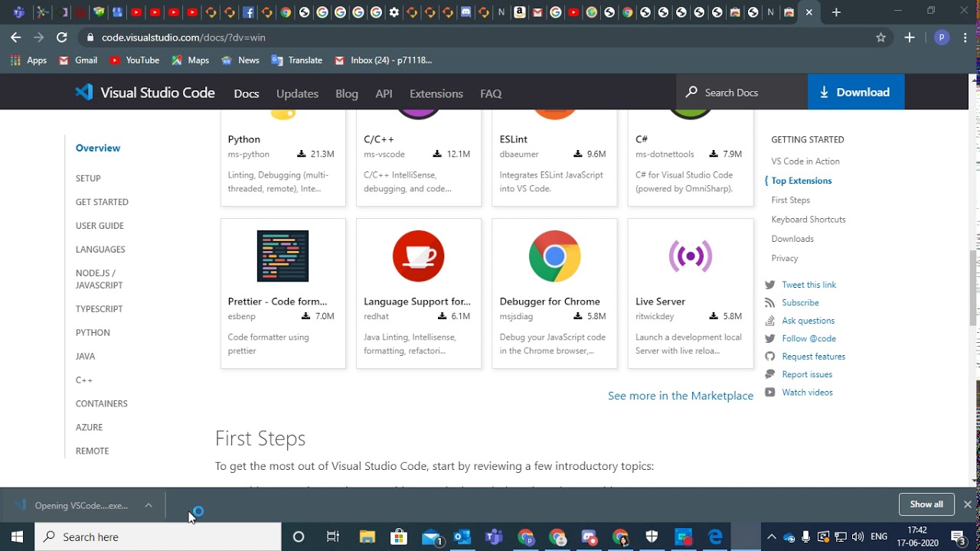Open the Prettier extension icon
This screenshot has width=980, height=551.
283,256
